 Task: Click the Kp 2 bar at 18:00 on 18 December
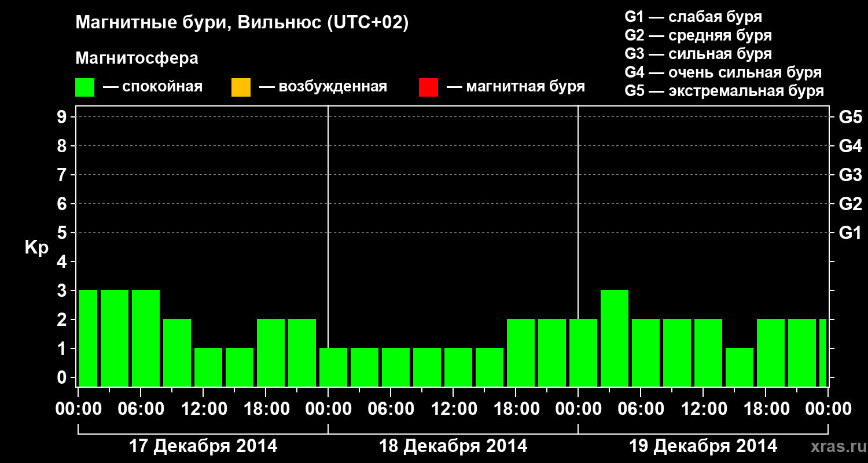[521, 352]
